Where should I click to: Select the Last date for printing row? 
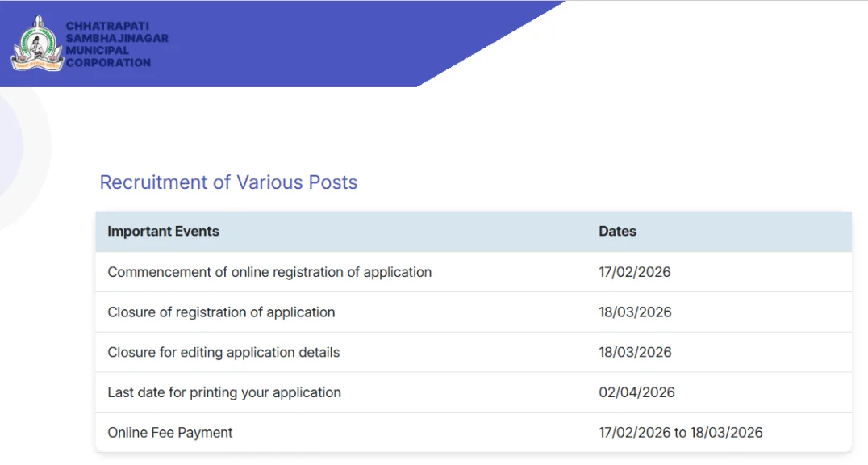[474, 392]
